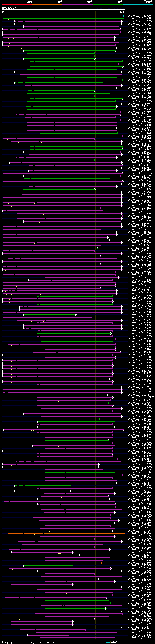Open hit UniRef100_B9RGM7

coord(139,85)
